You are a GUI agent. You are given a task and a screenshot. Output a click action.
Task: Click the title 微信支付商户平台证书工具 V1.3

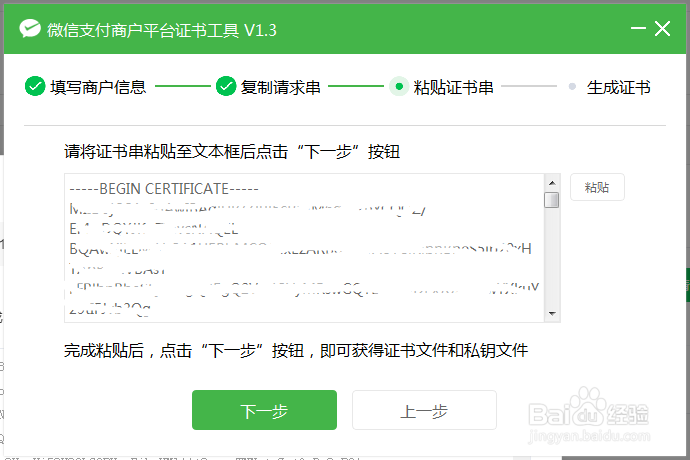pyautogui.click(x=161, y=30)
